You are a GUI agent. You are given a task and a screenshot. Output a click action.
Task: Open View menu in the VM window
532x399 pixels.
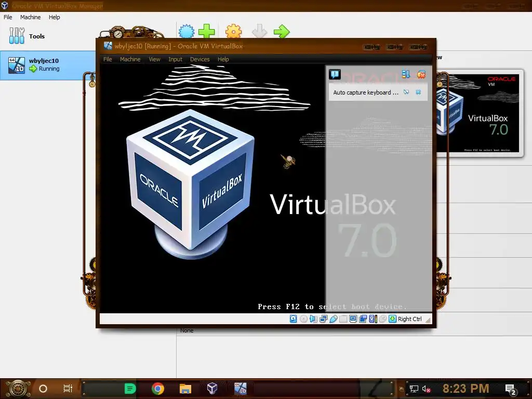tap(154, 59)
